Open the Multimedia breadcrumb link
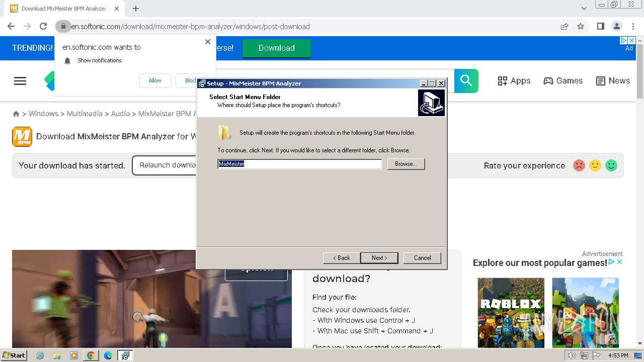 [x=85, y=114]
